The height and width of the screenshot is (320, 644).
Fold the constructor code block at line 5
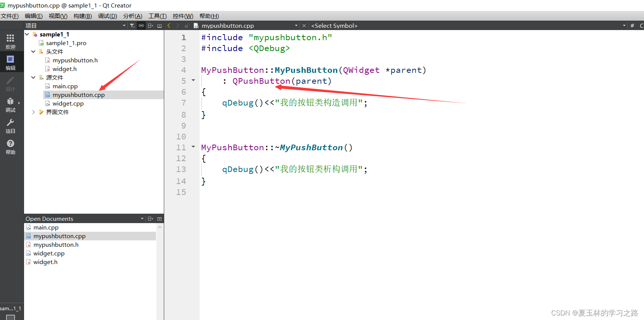click(194, 80)
